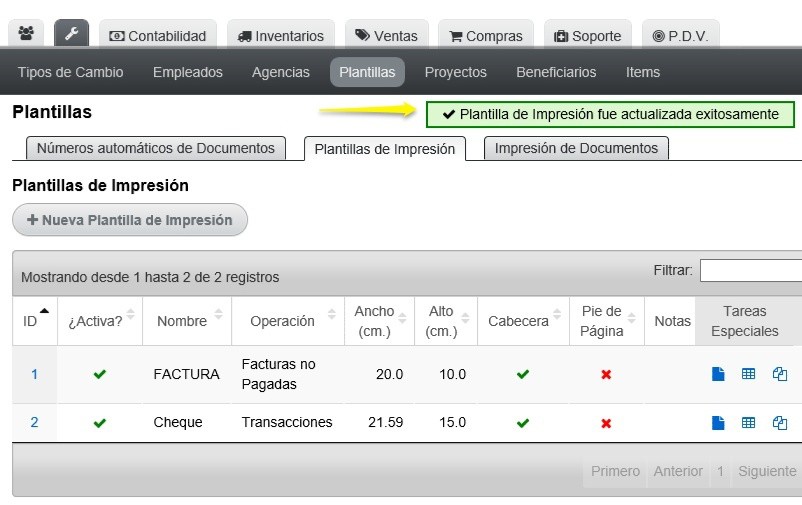Click the copy icon in FACTURA row
Screen dimensions: 802x505
(779, 374)
